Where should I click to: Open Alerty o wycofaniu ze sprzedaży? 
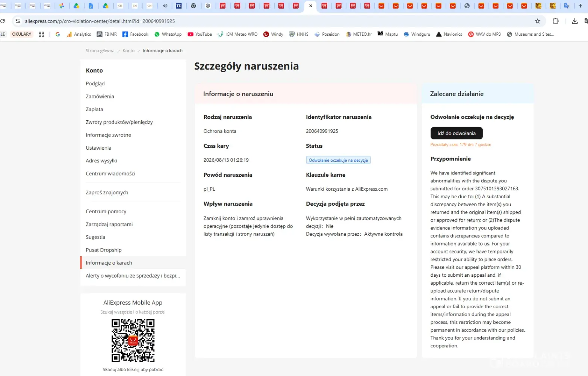[x=133, y=276]
